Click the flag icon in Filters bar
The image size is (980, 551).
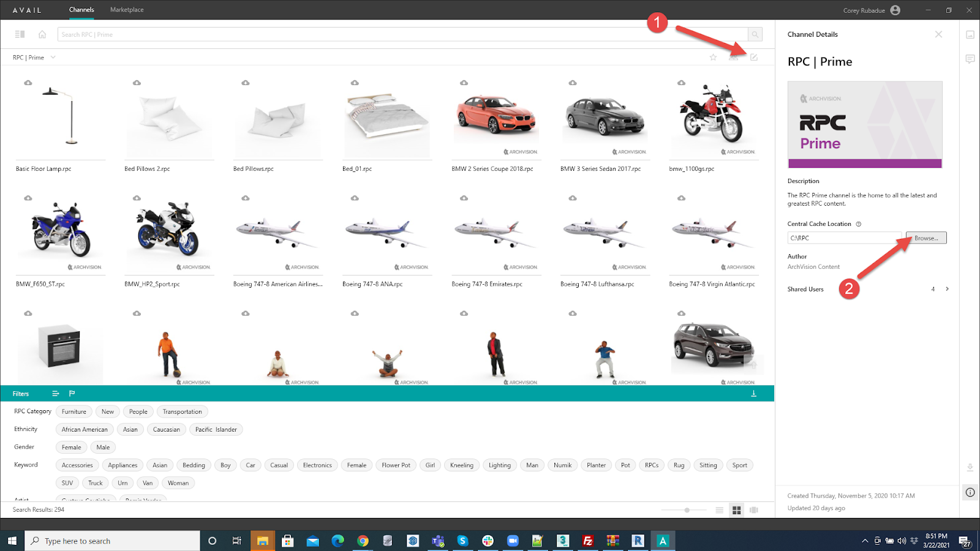tap(72, 394)
